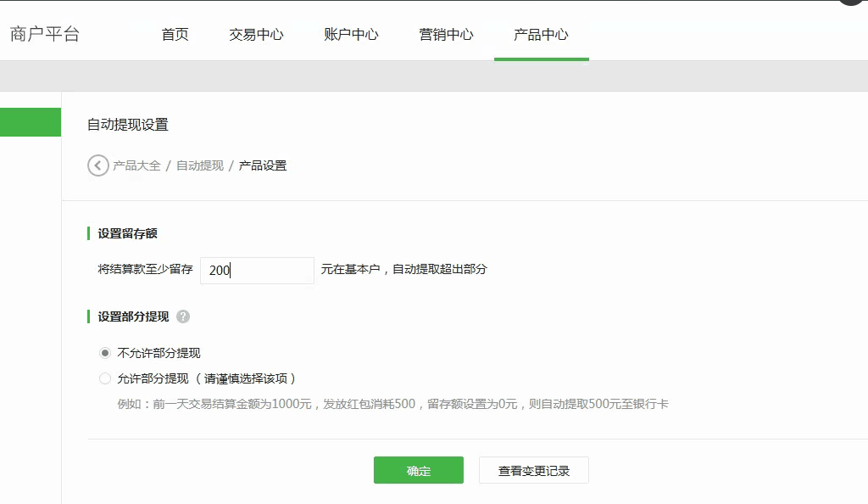Switch to the 交易中心 tab

pyautogui.click(x=256, y=35)
